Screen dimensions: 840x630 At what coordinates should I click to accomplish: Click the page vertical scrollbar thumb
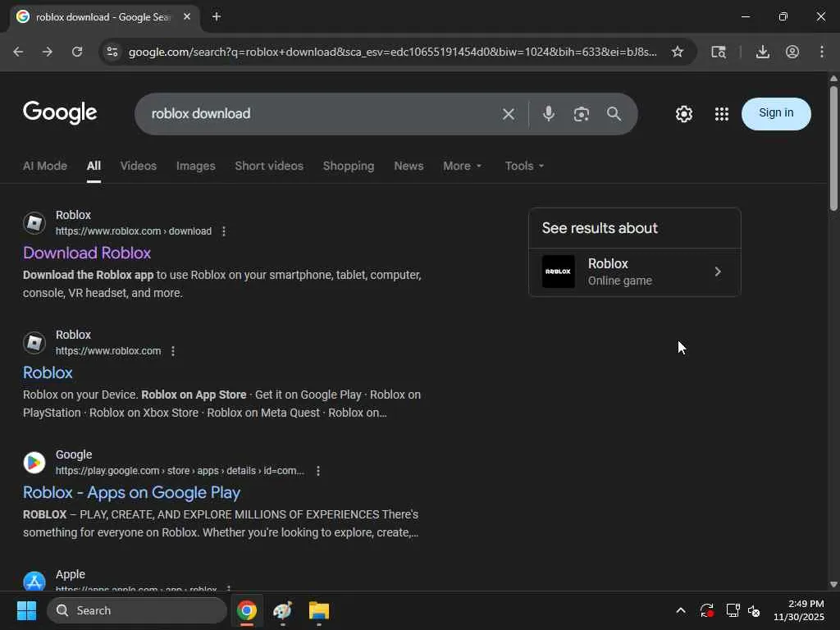click(x=833, y=148)
